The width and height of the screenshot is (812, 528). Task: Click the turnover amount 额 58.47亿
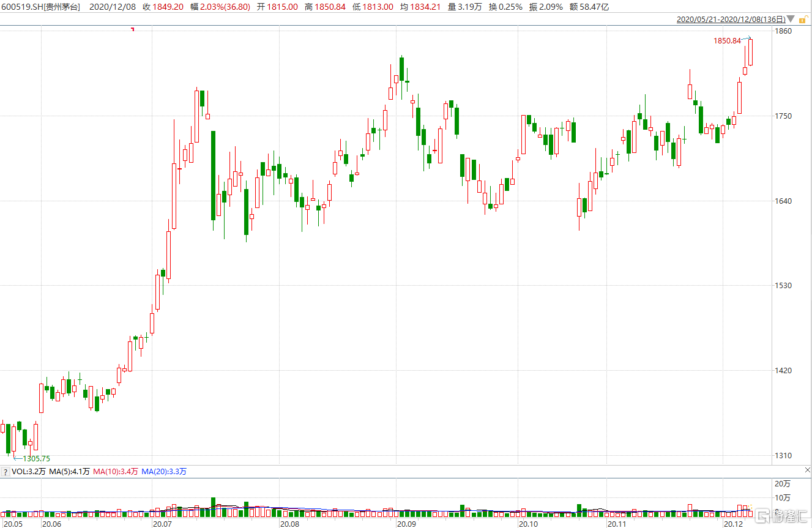point(590,7)
